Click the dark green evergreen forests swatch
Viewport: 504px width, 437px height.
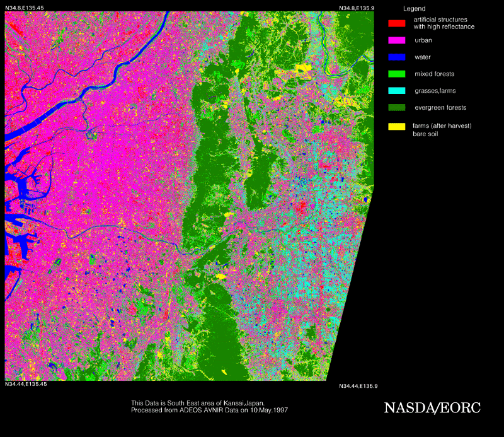tap(397, 107)
